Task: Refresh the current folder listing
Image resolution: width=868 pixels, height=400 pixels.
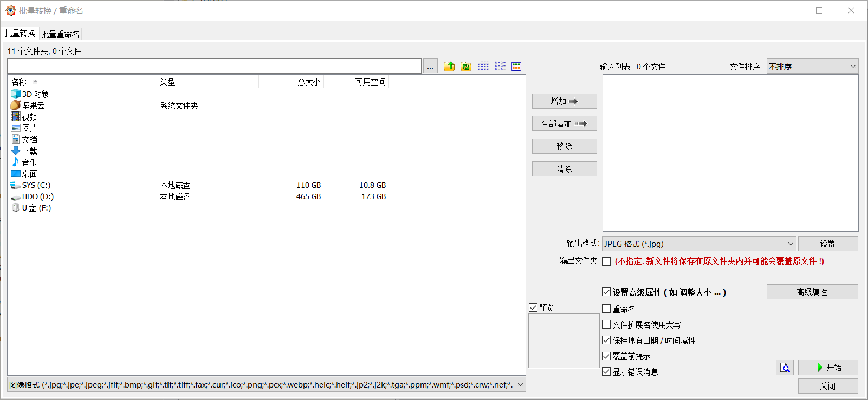Action: pyautogui.click(x=466, y=67)
